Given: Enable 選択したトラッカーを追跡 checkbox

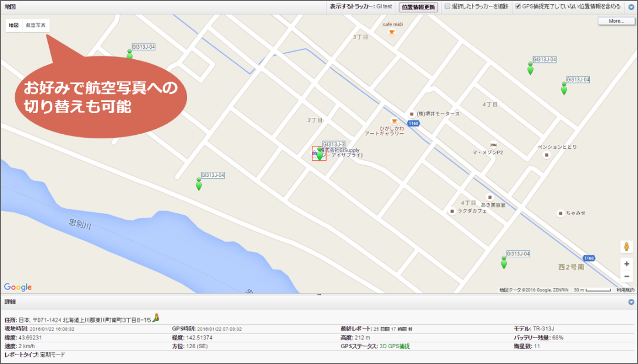Looking at the screenshot, I should [447, 6].
